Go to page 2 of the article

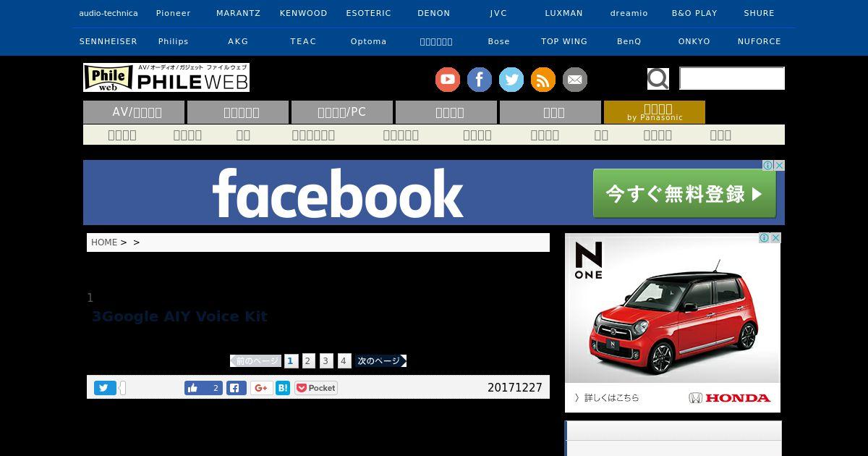click(309, 361)
